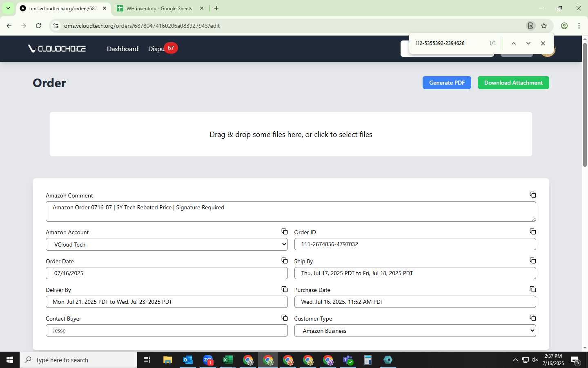Open Calculator from the taskbar

coord(368,360)
